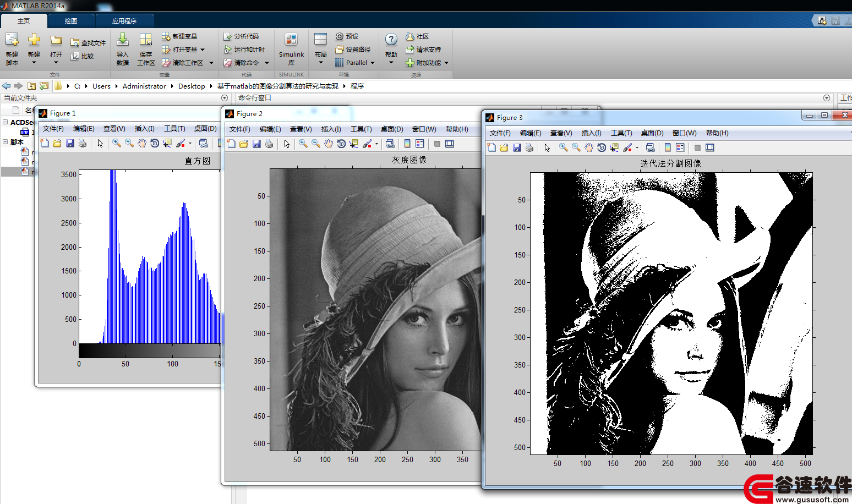Click the 社区 (Community) icon
The width and height of the screenshot is (852, 504).
tap(410, 36)
